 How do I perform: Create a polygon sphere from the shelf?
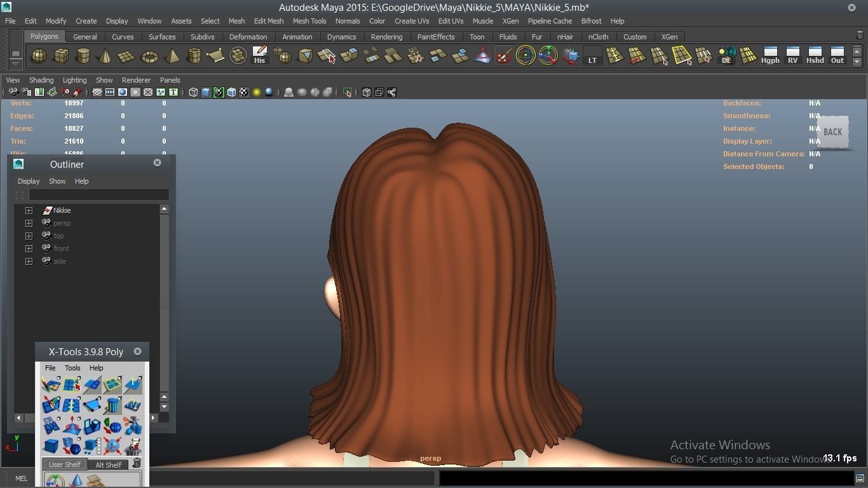coord(39,57)
